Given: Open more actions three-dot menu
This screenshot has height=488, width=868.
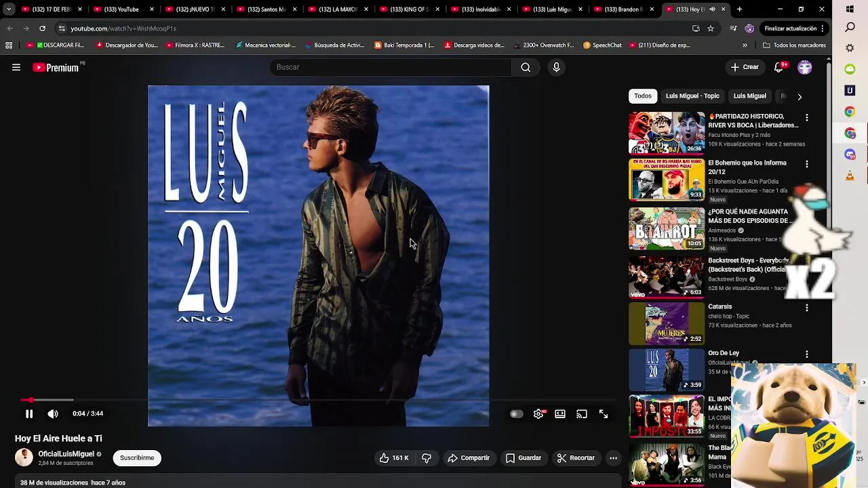Looking at the screenshot, I should pyautogui.click(x=613, y=458).
